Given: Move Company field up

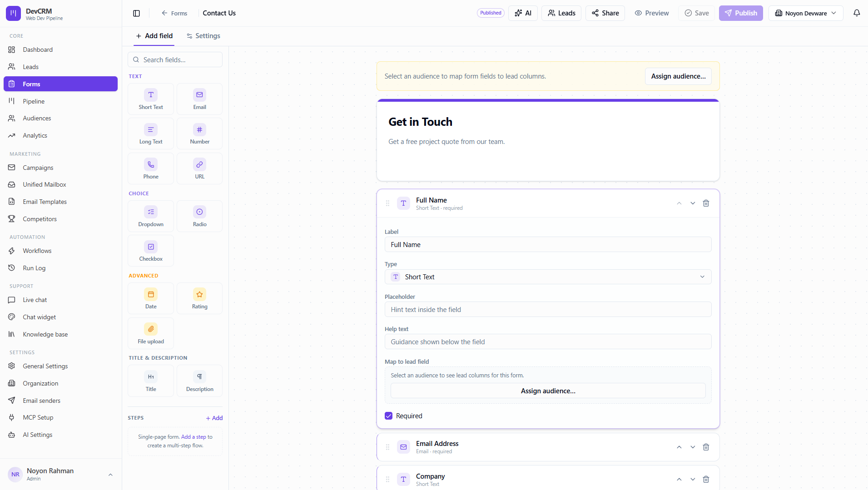Looking at the screenshot, I should [679, 480].
